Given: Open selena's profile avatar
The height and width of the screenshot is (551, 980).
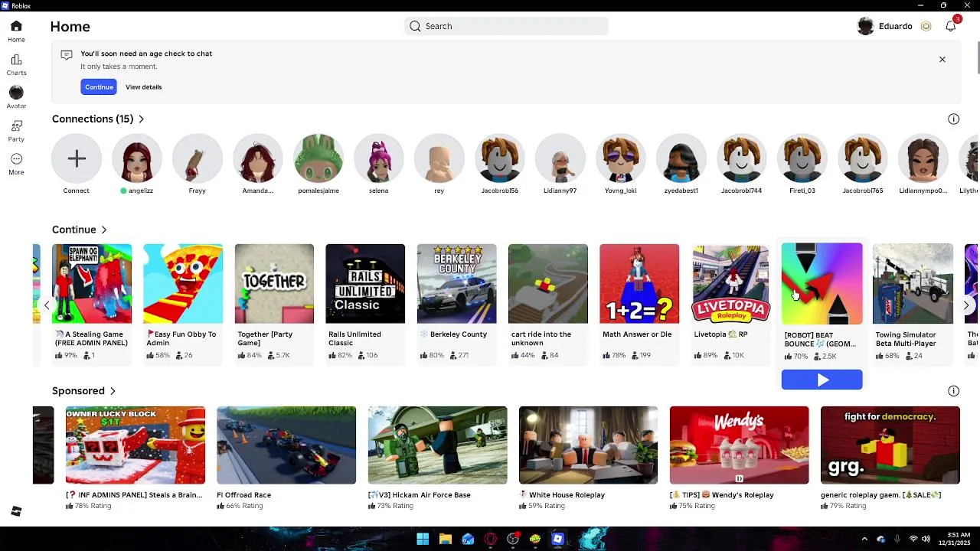Looking at the screenshot, I should (x=379, y=158).
